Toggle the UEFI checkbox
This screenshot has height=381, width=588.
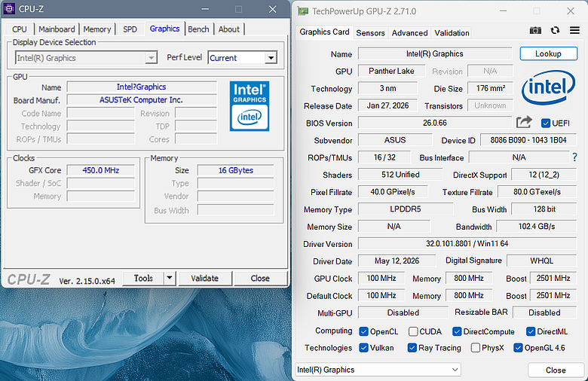pyautogui.click(x=546, y=123)
